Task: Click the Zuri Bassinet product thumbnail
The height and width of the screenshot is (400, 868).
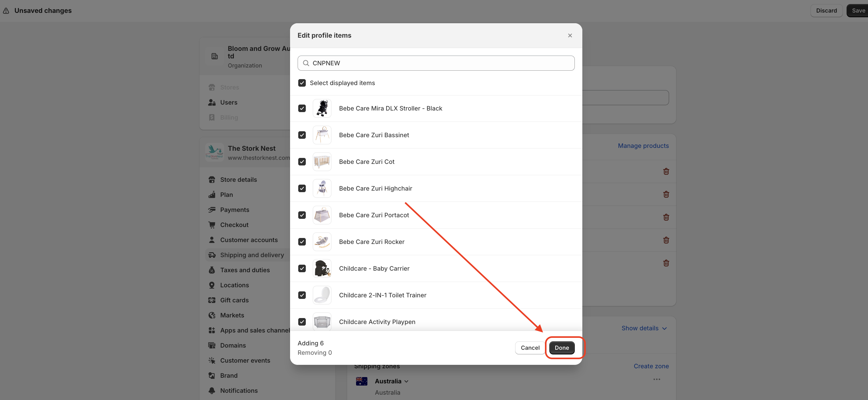Action: point(322,135)
